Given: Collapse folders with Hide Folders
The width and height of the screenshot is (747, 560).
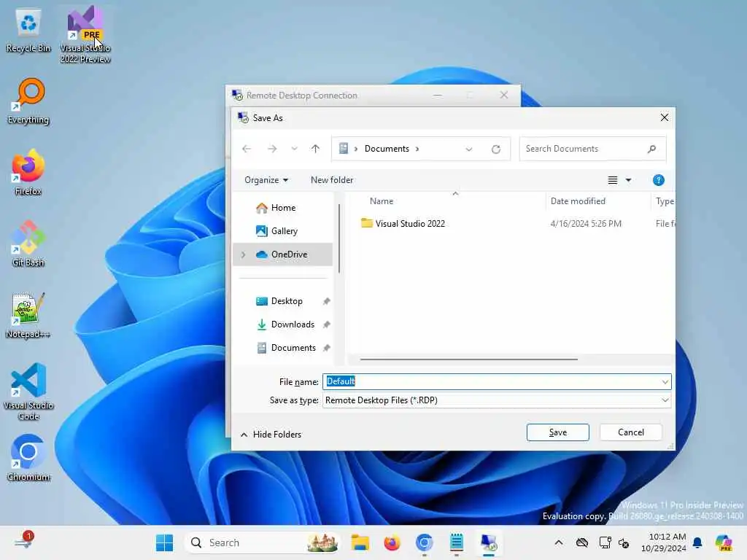Looking at the screenshot, I should coord(271,435).
